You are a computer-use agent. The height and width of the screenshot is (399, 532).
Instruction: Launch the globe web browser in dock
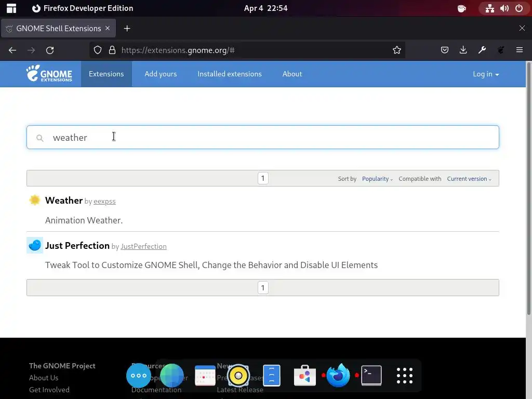pyautogui.click(x=171, y=376)
